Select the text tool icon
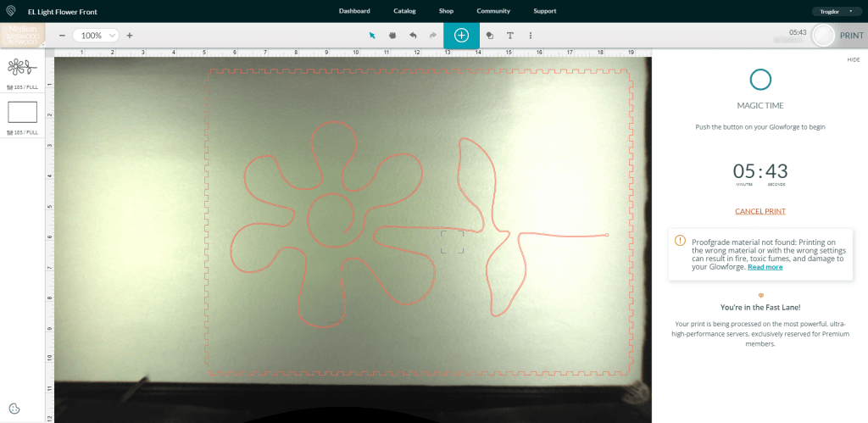 (x=509, y=36)
